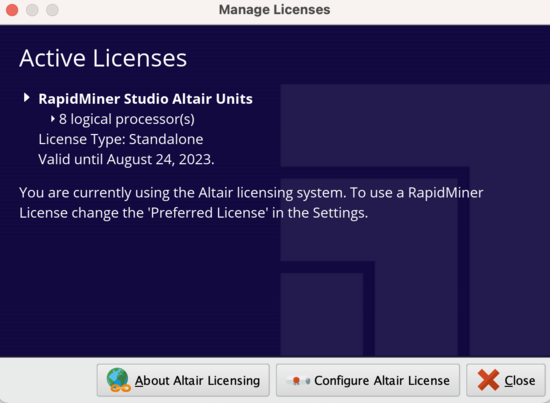Expand the 8 logical processor(s) entry
550x403 pixels.
pos(53,119)
